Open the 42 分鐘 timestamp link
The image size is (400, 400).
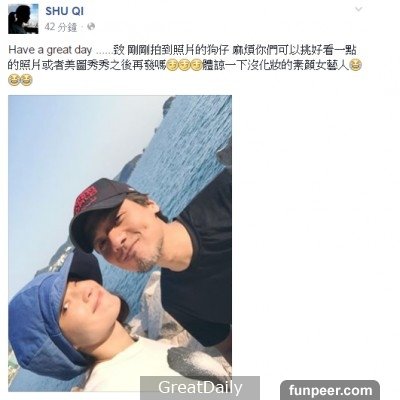(x=61, y=27)
